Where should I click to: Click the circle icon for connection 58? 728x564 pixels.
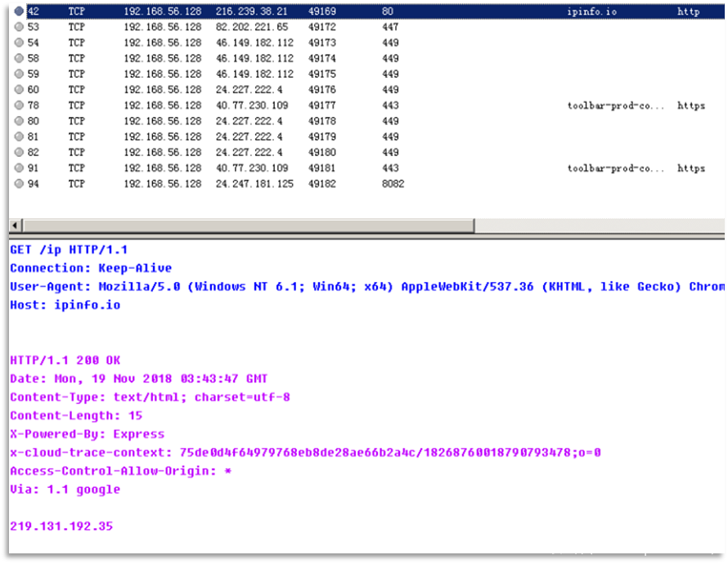[x=20, y=59]
